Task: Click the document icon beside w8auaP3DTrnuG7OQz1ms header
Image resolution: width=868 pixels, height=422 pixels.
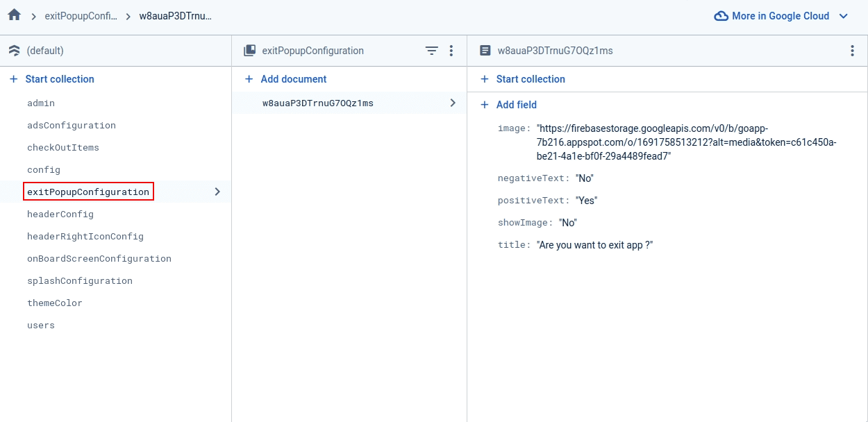Action: point(485,51)
